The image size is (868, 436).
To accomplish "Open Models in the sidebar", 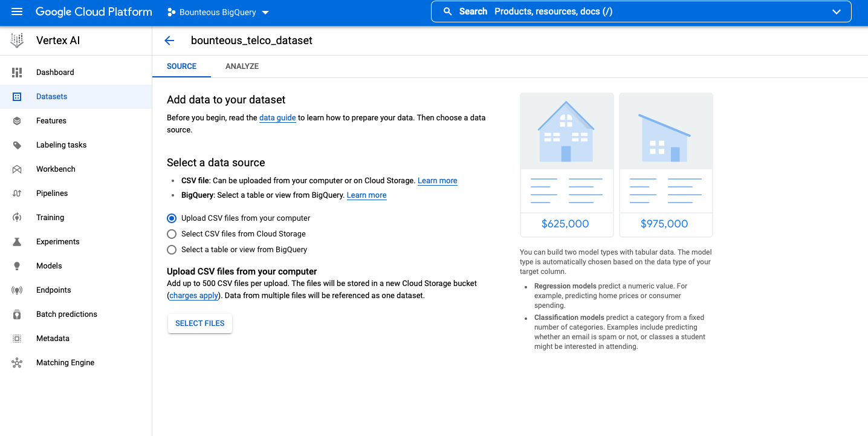I will 76,266.
